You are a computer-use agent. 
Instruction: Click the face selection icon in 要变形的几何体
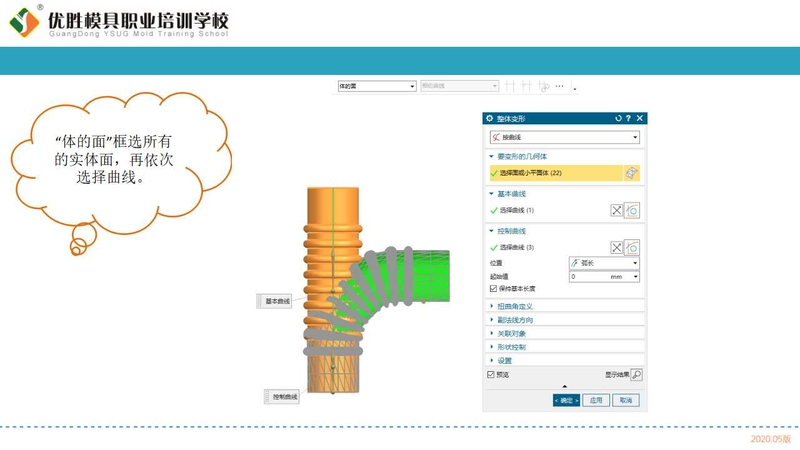point(631,173)
